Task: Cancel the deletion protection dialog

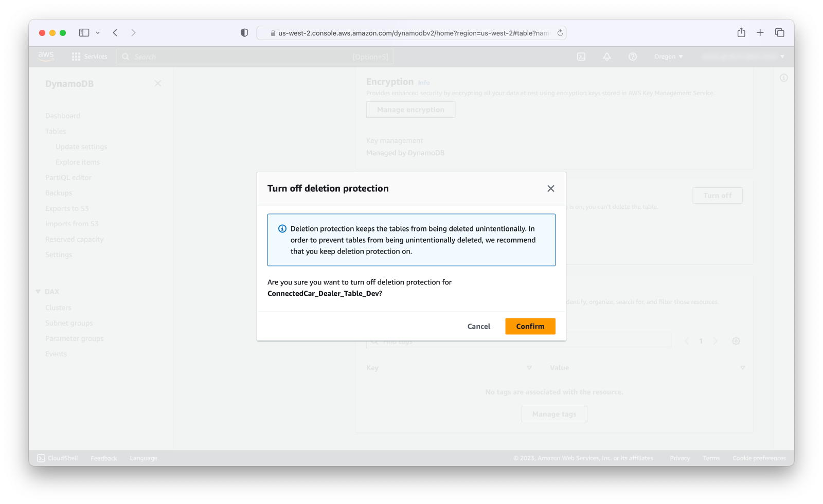Action: [x=478, y=326]
